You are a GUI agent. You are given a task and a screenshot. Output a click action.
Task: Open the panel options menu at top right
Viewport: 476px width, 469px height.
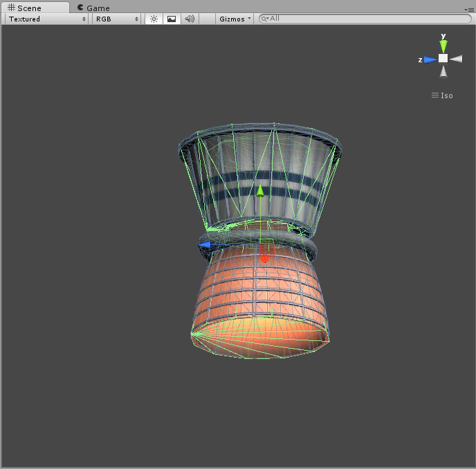coord(469,10)
